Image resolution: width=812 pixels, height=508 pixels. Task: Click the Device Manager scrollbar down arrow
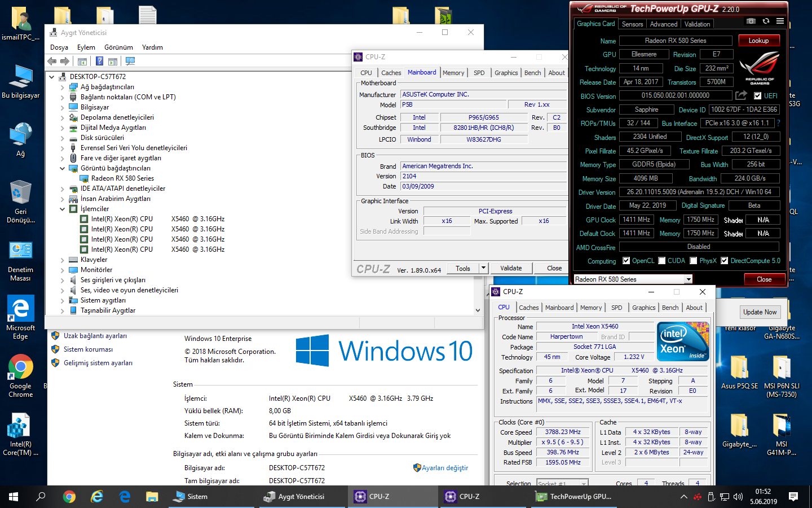(478, 310)
